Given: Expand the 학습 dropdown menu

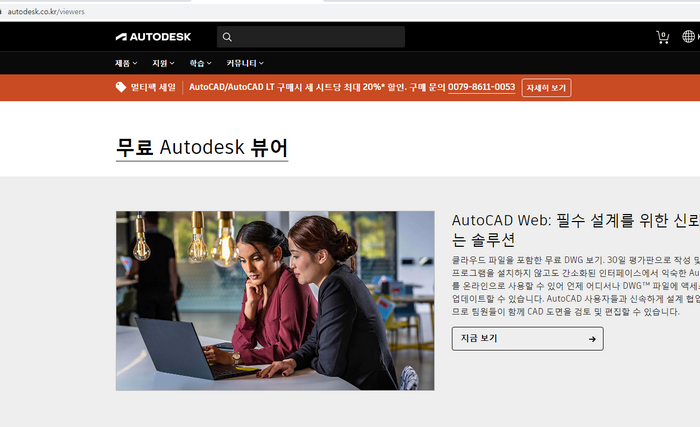Looking at the screenshot, I should click(200, 63).
